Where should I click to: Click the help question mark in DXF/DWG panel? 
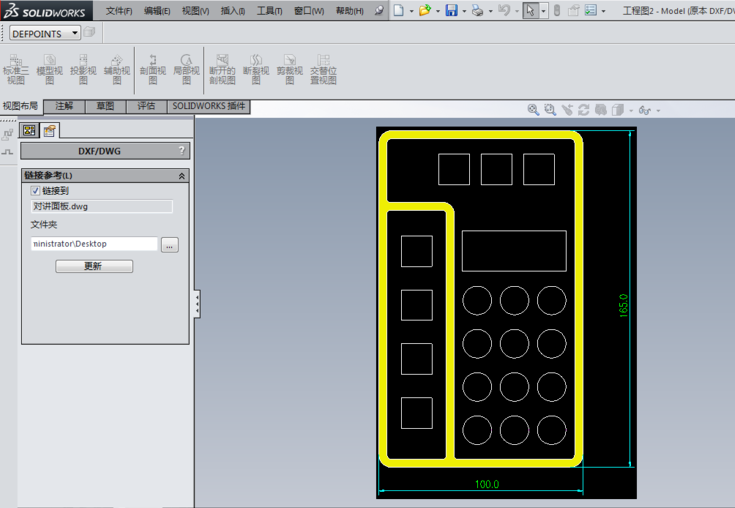[181, 151]
